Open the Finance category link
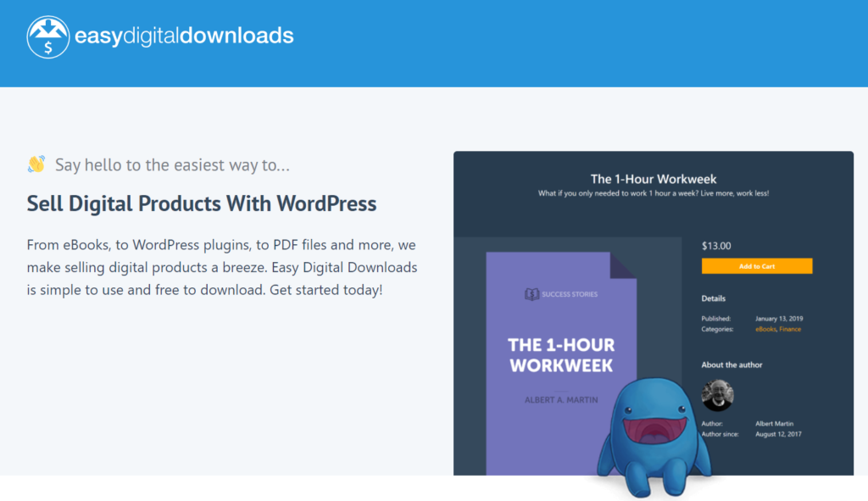The height and width of the screenshot is (501, 868). click(790, 329)
